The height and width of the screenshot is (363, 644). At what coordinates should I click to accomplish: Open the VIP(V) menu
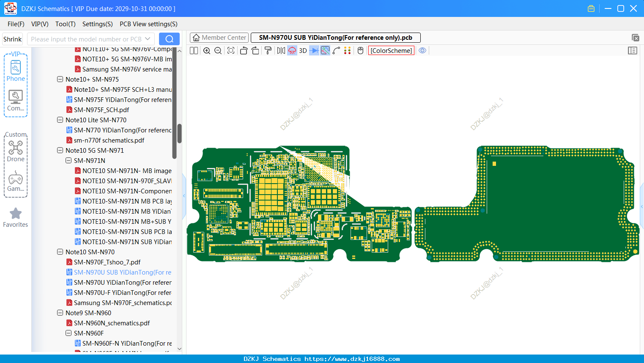point(40,24)
